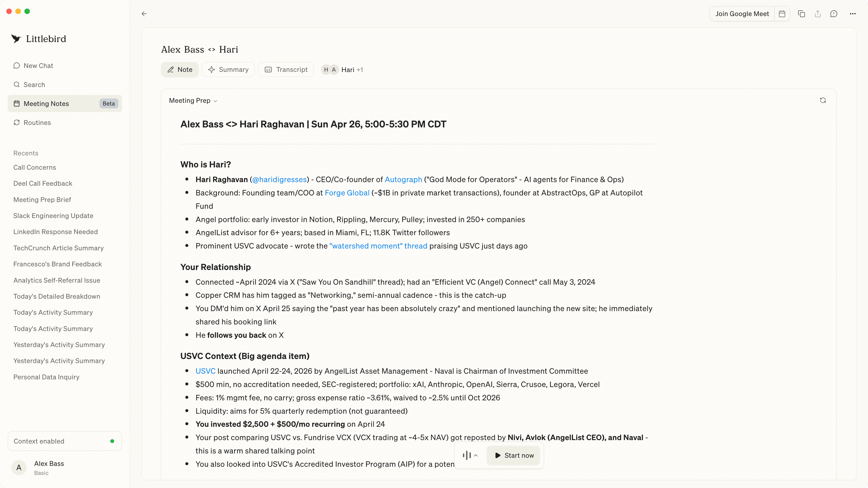Open the more options ellipsis menu

(853, 14)
